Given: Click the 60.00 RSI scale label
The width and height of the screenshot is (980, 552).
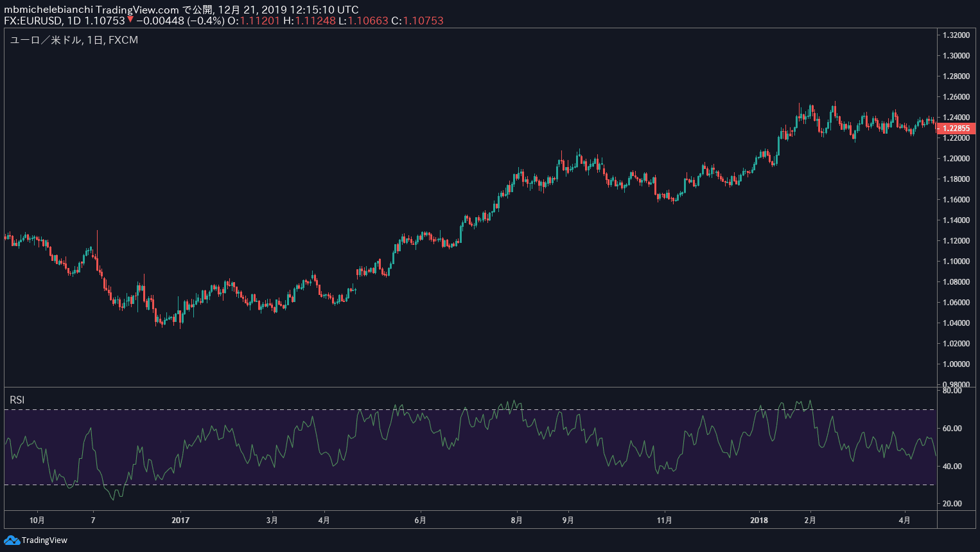Looking at the screenshot, I should [952, 429].
